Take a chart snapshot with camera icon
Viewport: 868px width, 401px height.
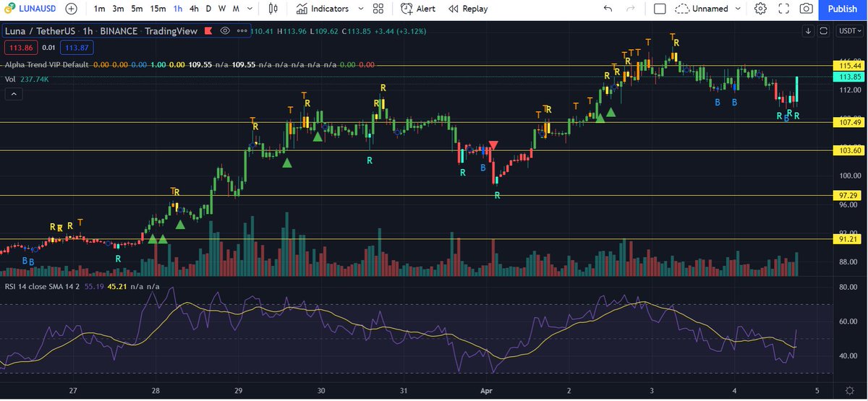pos(807,9)
